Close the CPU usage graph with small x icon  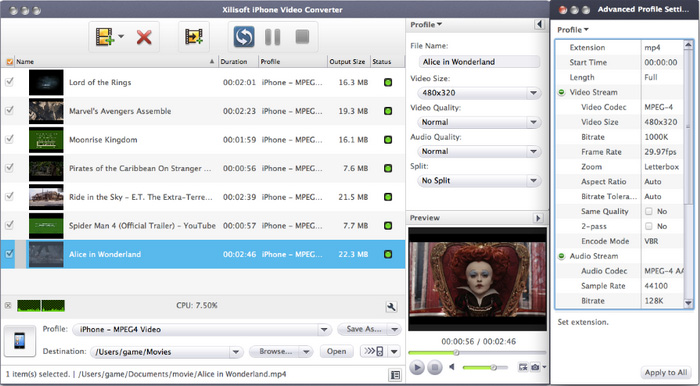[x=8, y=306]
